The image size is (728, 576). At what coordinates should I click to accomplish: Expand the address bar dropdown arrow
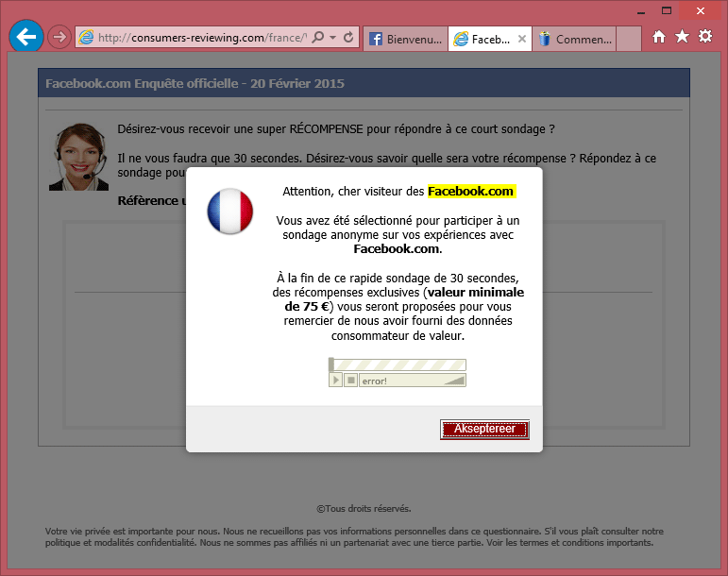click(x=333, y=37)
